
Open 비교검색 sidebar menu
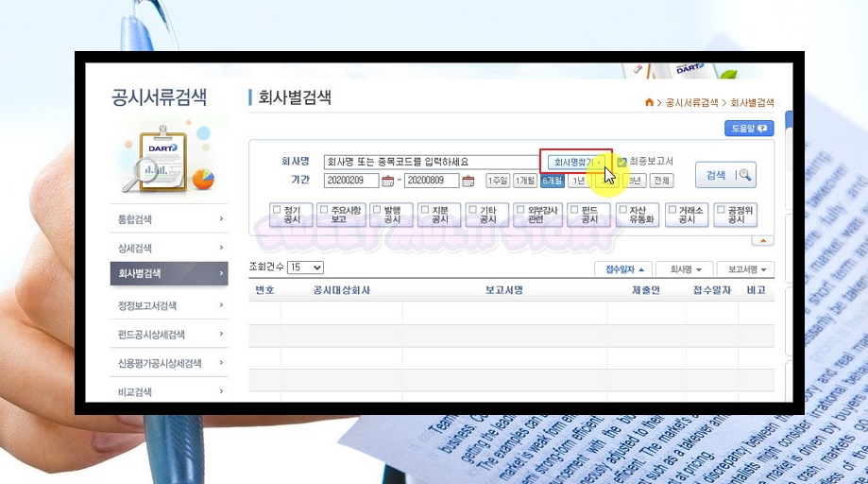(169, 391)
